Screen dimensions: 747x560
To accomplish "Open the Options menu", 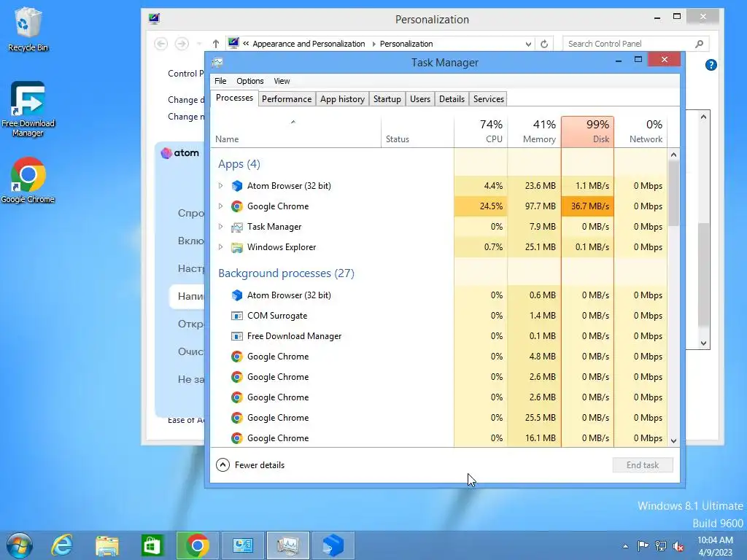I will coord(250,81).
